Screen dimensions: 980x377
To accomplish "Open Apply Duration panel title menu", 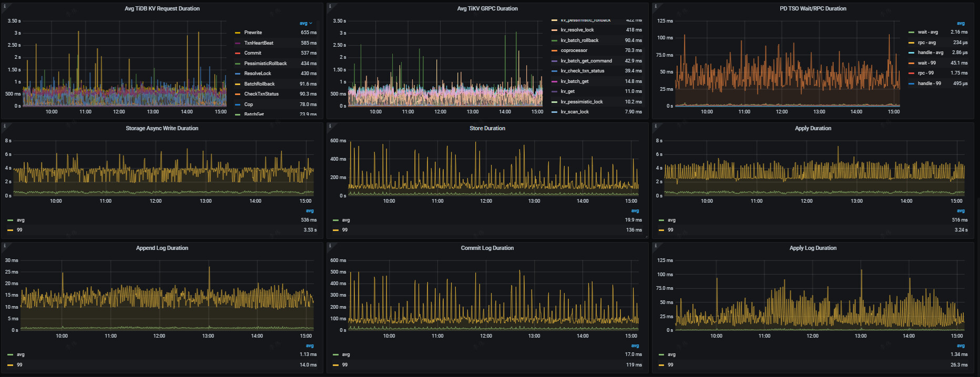I will click(x=812, y=128).
